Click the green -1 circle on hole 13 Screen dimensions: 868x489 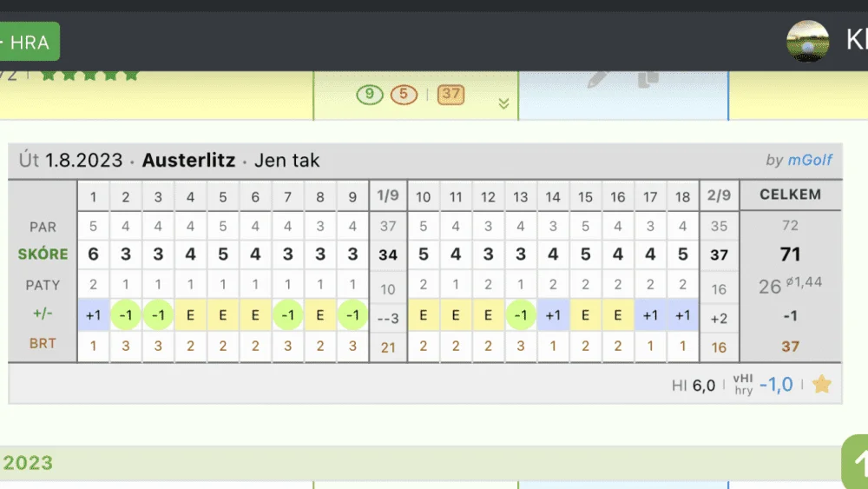[x=520, y=315]
